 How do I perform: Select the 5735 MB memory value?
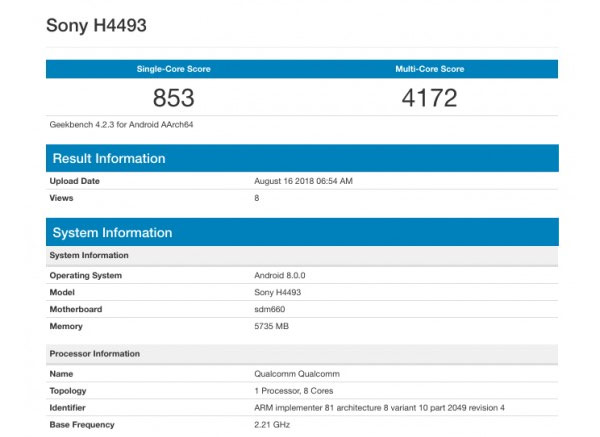pos(271,326)
